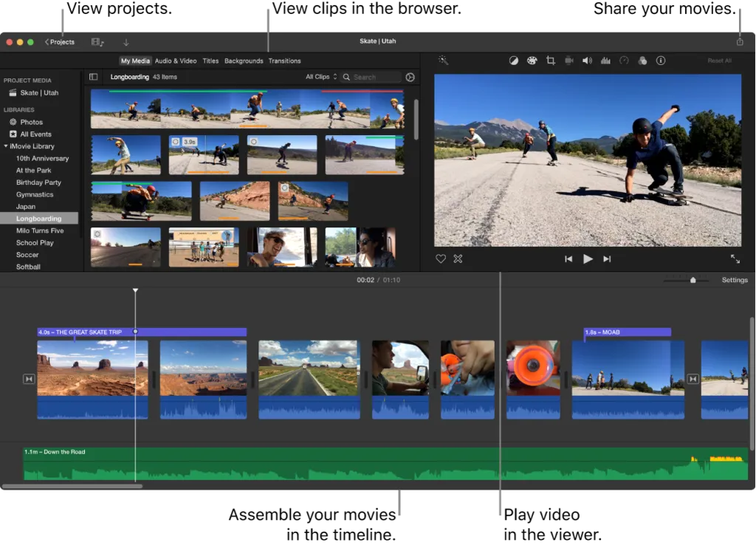
Task: Select Skate | Utah project media
Action: [x=39, y=92]
